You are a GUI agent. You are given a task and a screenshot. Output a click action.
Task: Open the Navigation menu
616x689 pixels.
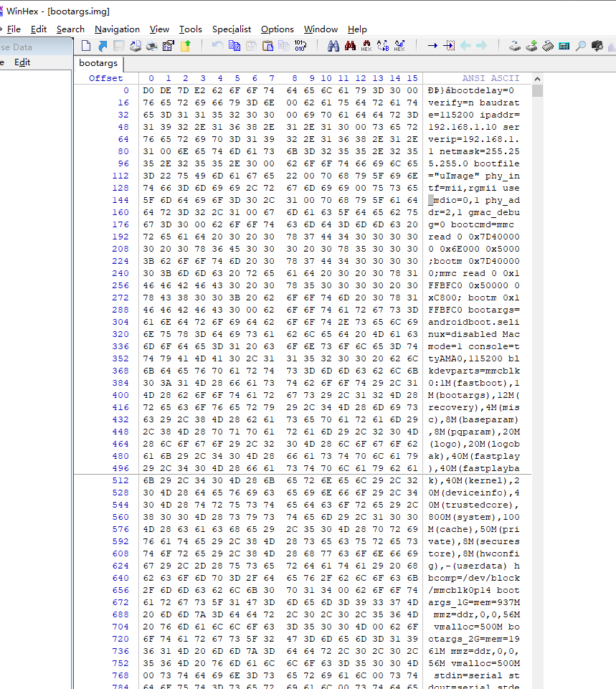pyautogui.click(x=117, y=29)
